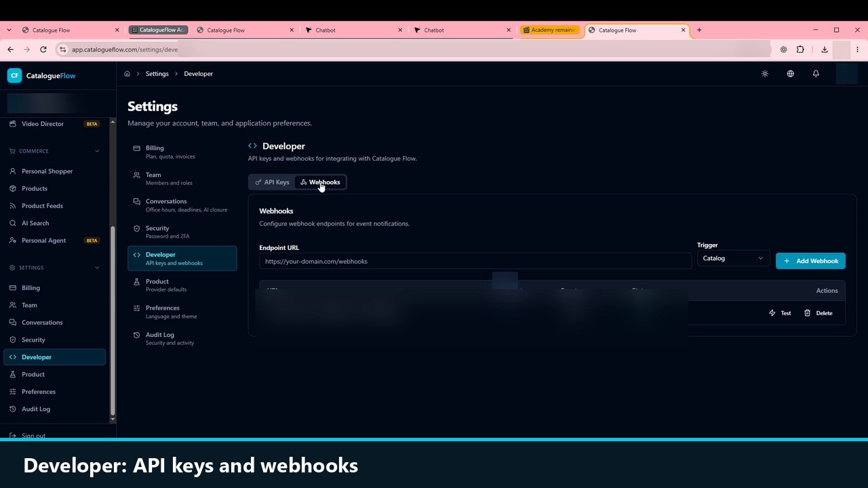Go to Products in sidebar
This screenshot has width=868, height=488.
tap(54, 188)
